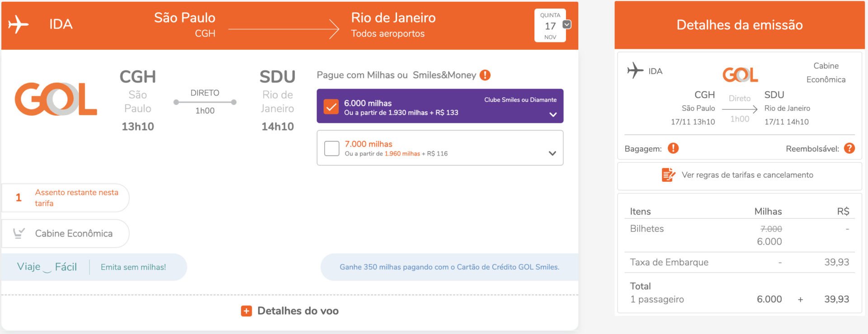The width and height of the screenshot is (868, 334).
Task: Click the seat icon in Cabine Econômica
Action: pos(19,233)
